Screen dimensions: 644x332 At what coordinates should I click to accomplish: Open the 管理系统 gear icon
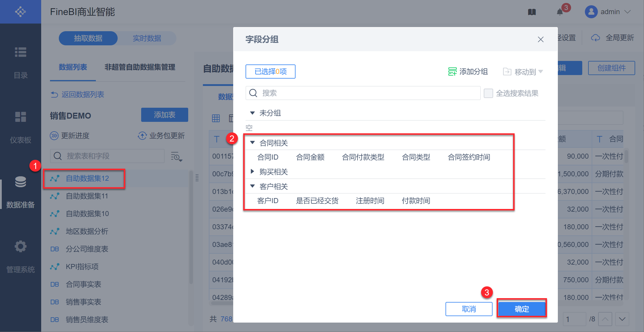coord(21,246)
